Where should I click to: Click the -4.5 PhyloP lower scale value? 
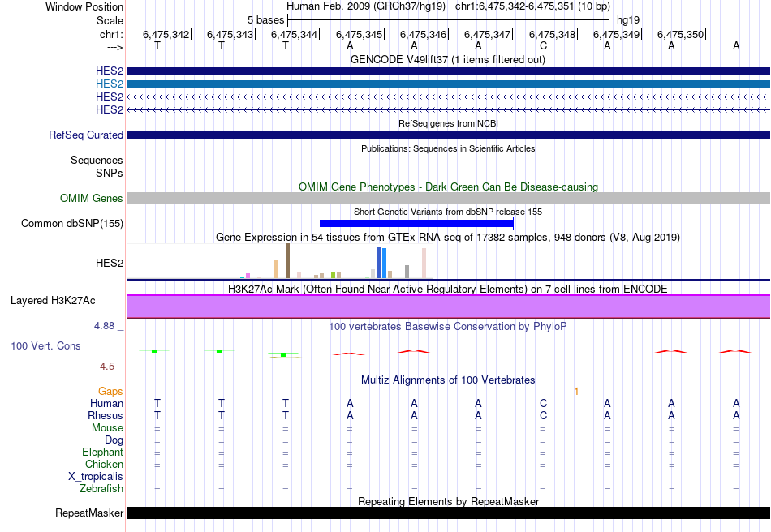pos(106,367)
